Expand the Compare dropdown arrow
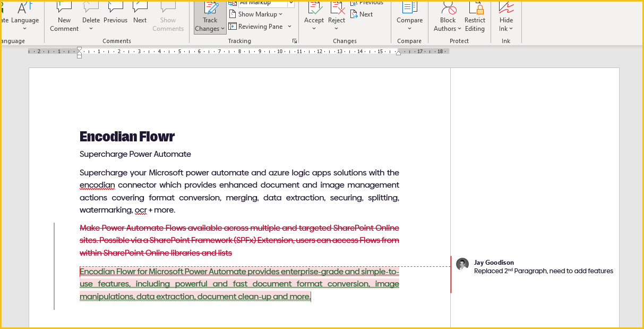Screen dimensions: 644x329 409,29
